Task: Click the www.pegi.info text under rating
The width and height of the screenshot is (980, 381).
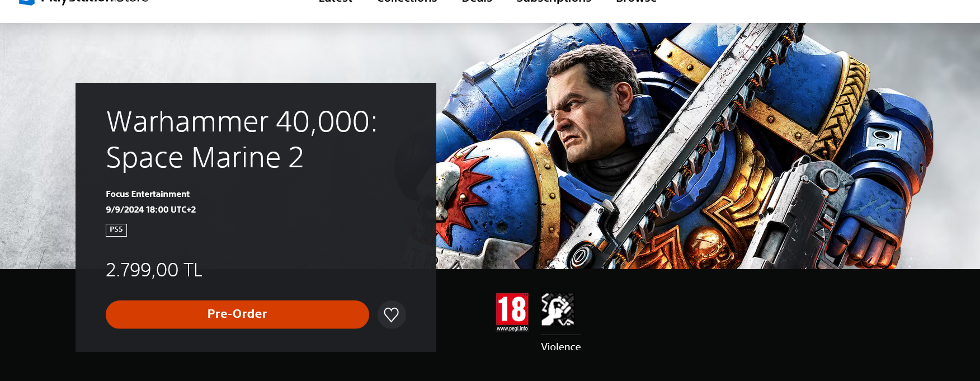Action: click(x=512, y=329)
